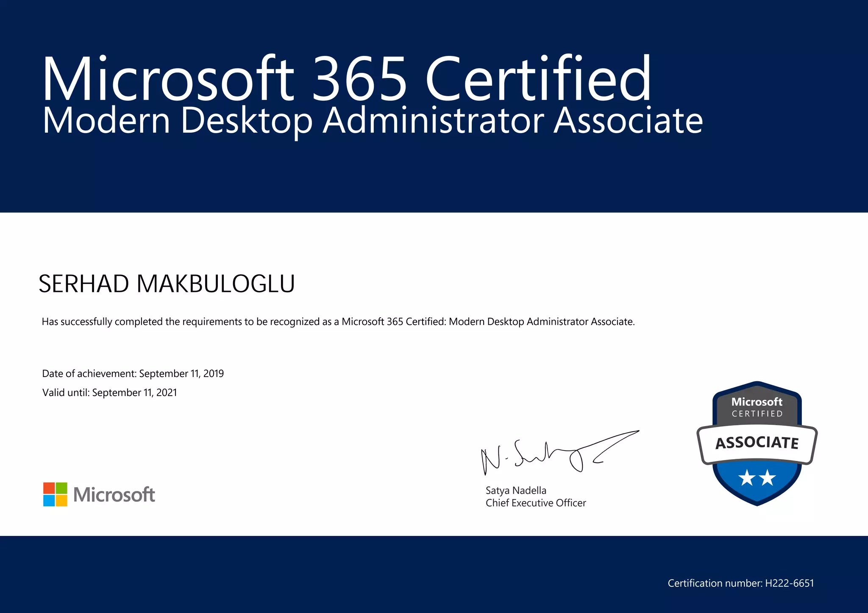The height and width of the screenshot is (613, 868).
Task: Click the 'Modern Desktop Administrator Associate' subtitle
Action: (x=373, y=121)
